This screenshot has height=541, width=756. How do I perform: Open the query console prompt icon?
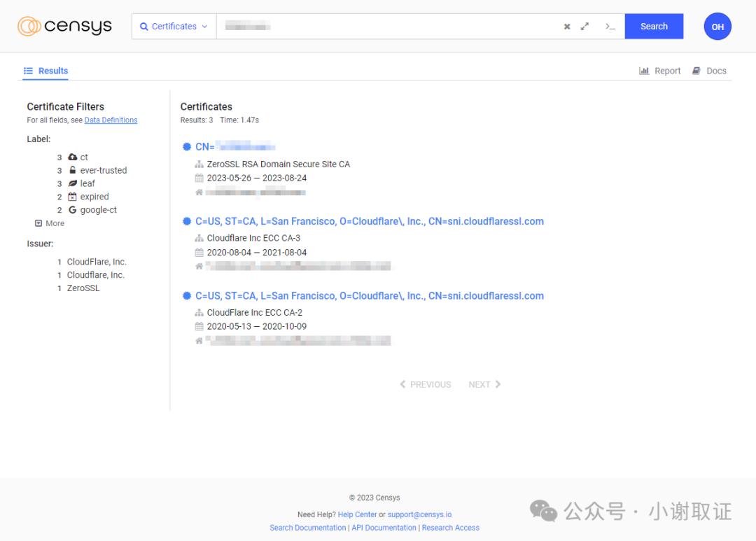coord(610,27)
